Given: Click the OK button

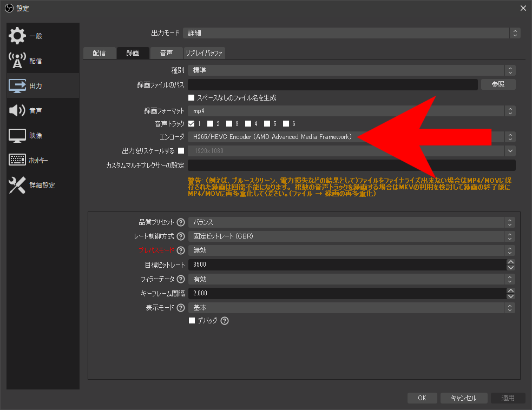Looking at the screenshot, I should pos(422,398).
